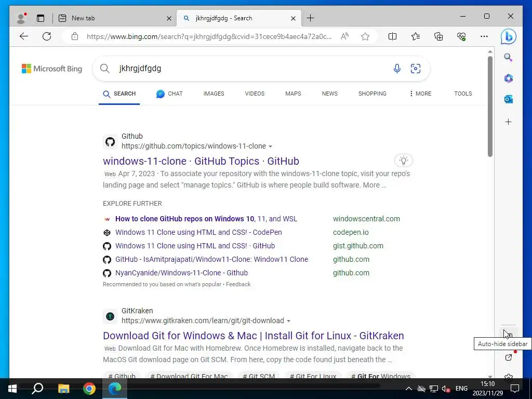Open Google Chrome from the taskbar
Image resolution: width=532 pixels, height=399 pixels.
(89, 389)
